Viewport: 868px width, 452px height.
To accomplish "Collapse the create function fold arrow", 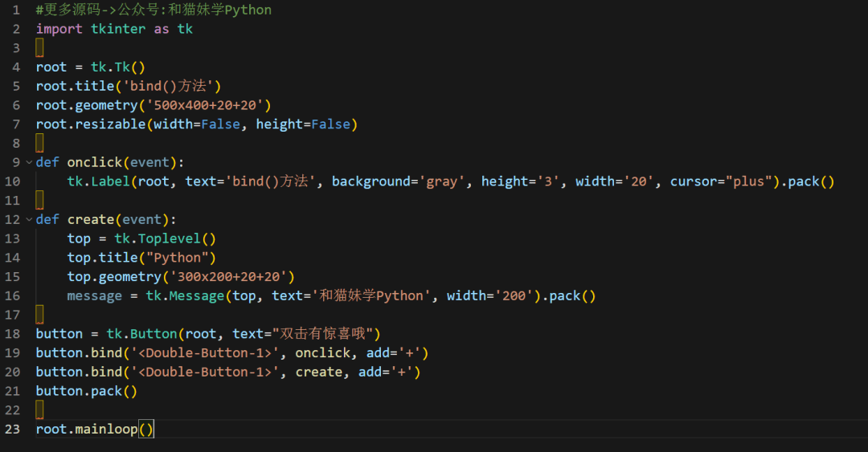I will (29, 219).
